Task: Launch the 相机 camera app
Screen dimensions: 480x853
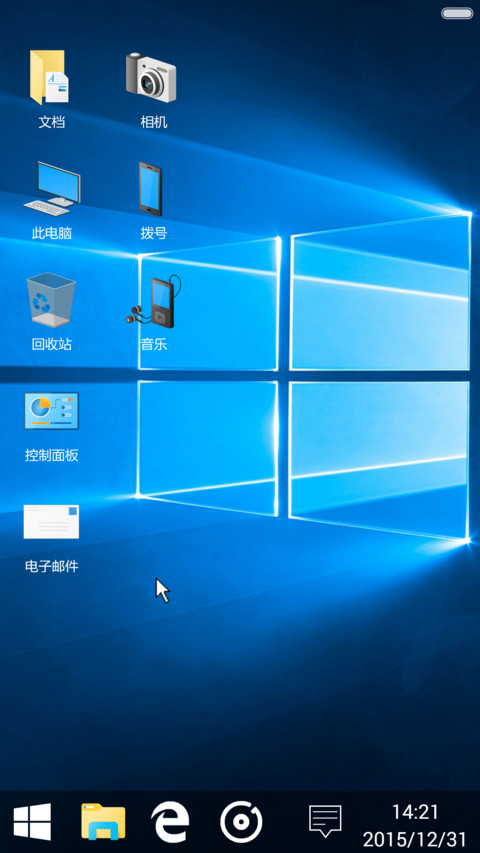Action: tap(151, 77)
